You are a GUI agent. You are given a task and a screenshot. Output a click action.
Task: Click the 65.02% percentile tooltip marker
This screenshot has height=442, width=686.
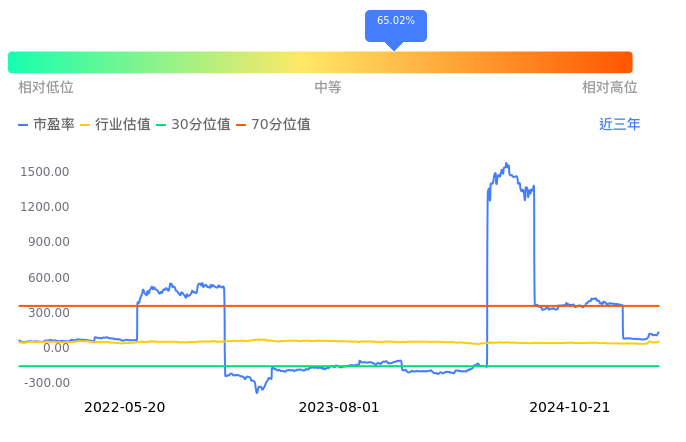tap(396, 24)
